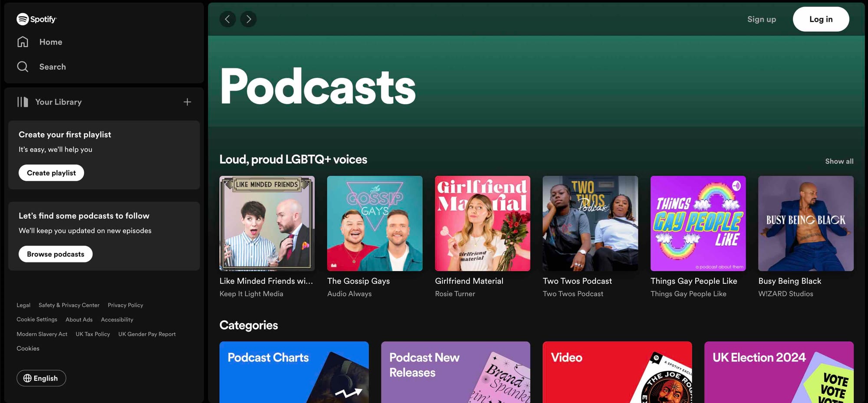
Task: Open the Girlfriend Material podcast cover
Action: click(x=482, y=223)
